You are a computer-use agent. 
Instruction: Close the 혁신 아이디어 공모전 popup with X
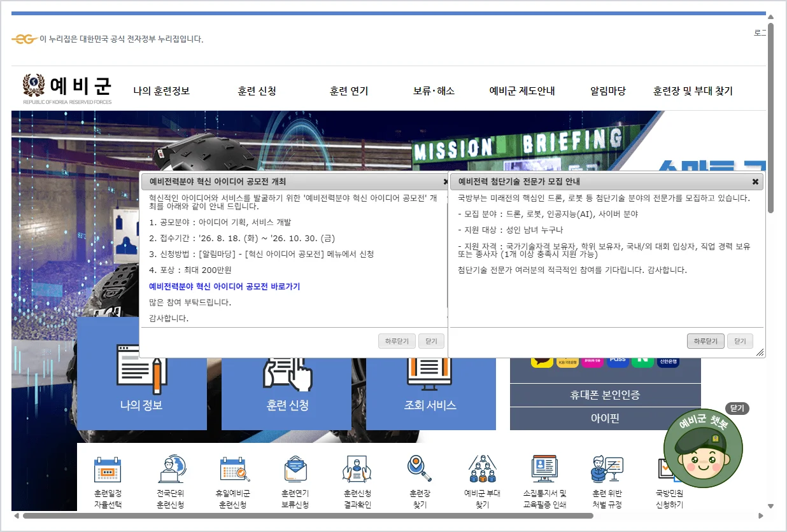[446, 181]
